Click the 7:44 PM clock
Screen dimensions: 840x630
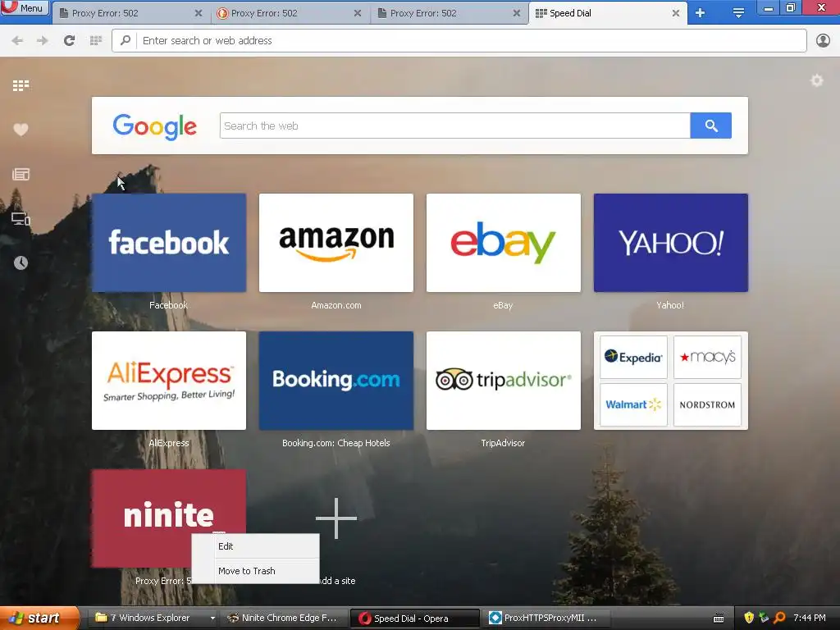click(810, 619)
